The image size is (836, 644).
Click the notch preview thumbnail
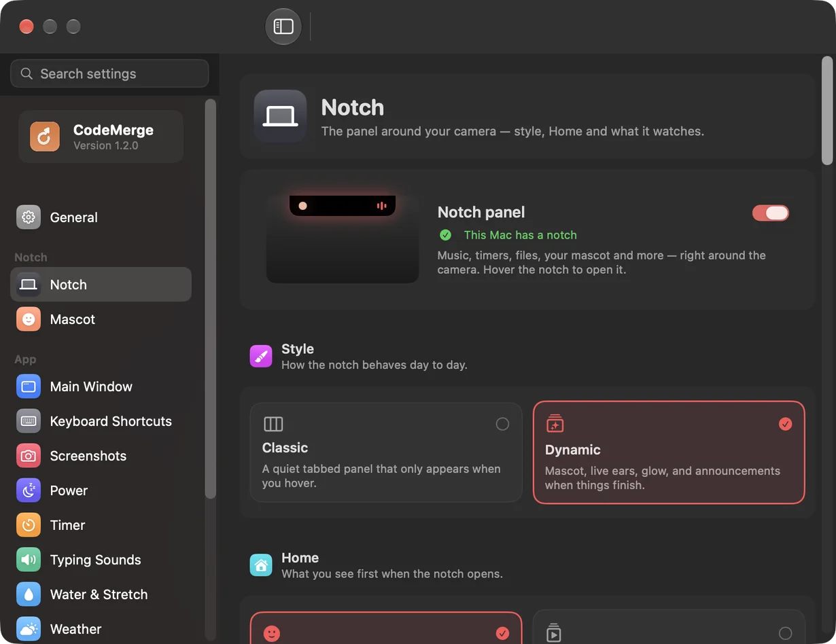pyautogui.click(x=343, y=239)
